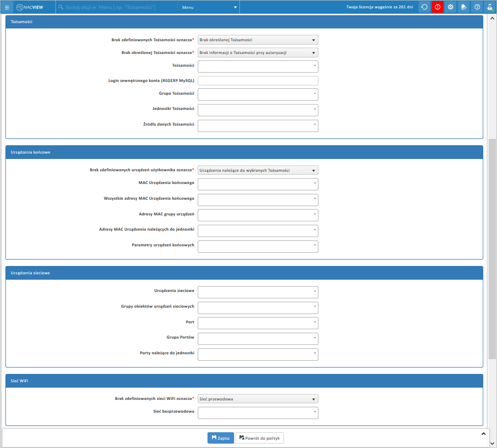
Task: Expand 'Brak zdefiniowanych sieci WiFi oznacza' dropdown
Action: pos(258,399)
